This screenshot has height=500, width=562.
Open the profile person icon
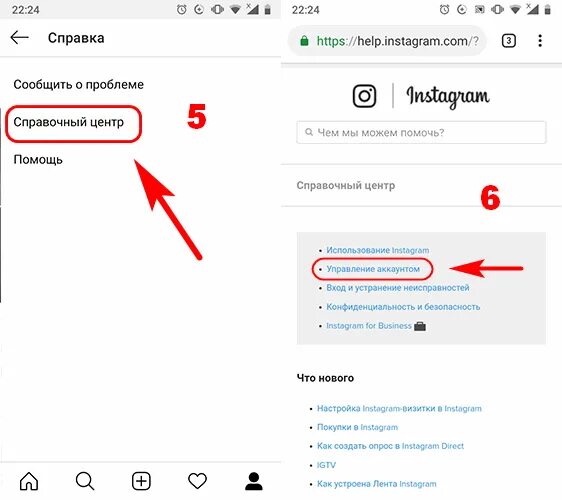pos(254,481)
